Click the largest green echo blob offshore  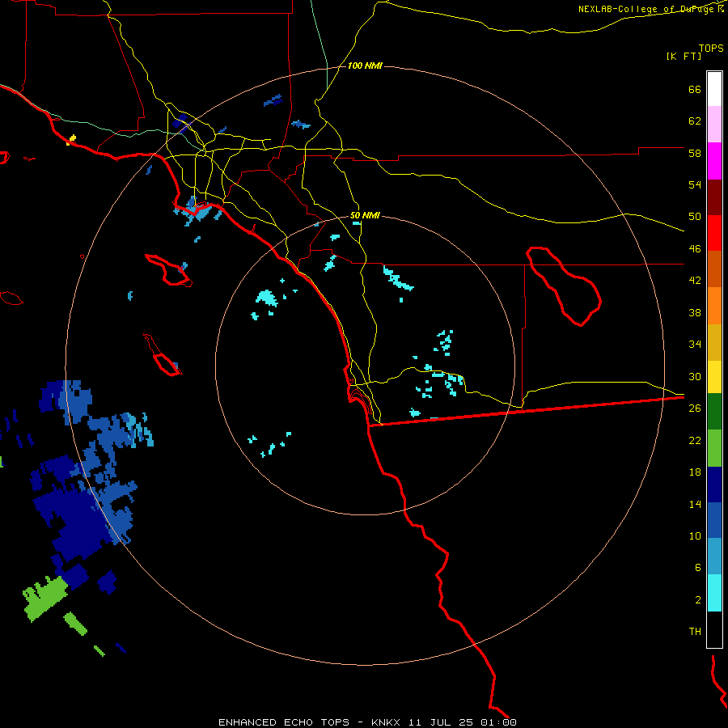[45, 598]
